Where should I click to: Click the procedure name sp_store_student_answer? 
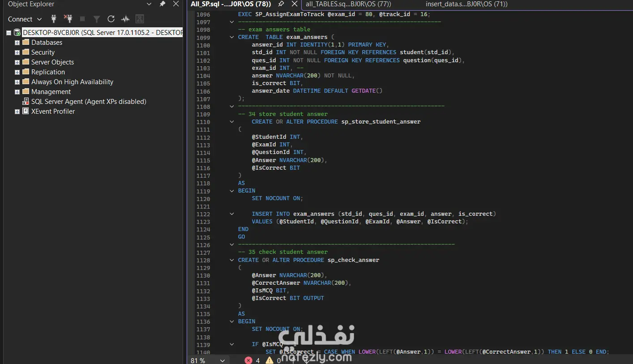381,121
